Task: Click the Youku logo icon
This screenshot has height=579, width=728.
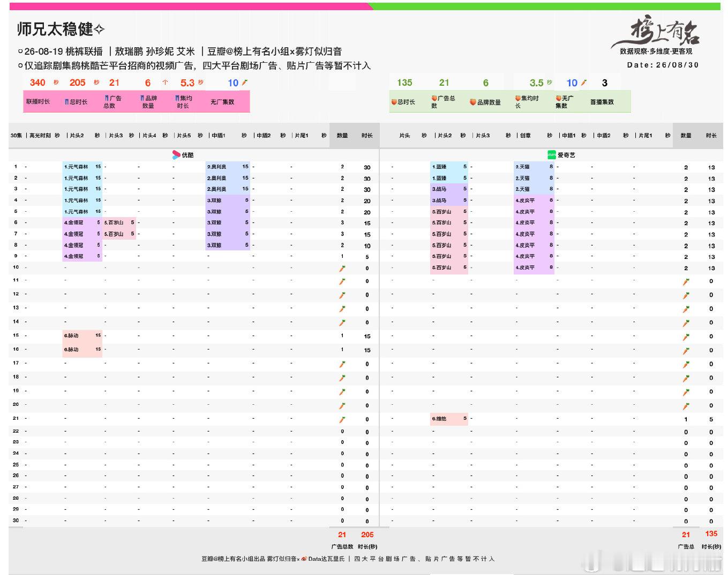Action: click(x=176, y=155)
